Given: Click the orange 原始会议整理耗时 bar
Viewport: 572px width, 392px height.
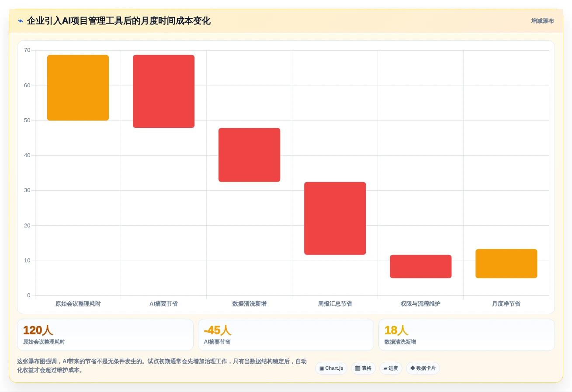Looking at the screenshot, I should (78, 88).
